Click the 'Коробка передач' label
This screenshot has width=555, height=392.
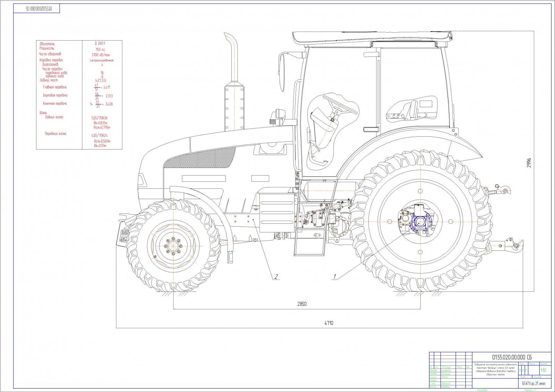pos(51,60)
